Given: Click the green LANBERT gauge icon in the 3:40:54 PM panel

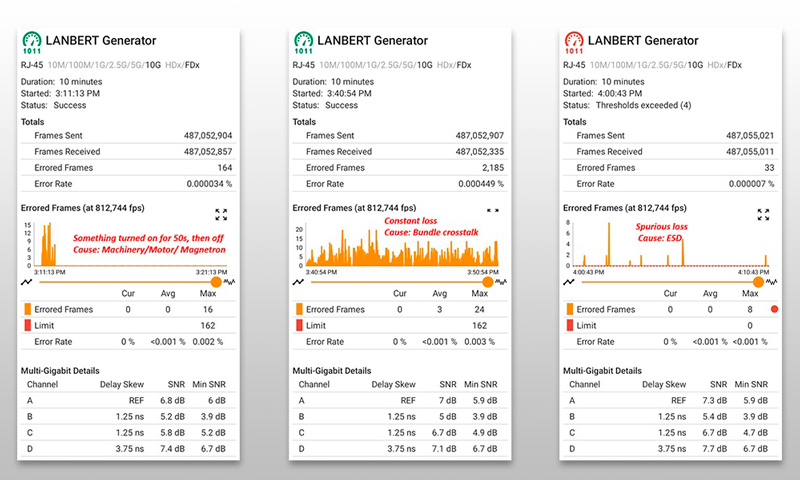Looking at the screenshot, I should pos(304,43).
